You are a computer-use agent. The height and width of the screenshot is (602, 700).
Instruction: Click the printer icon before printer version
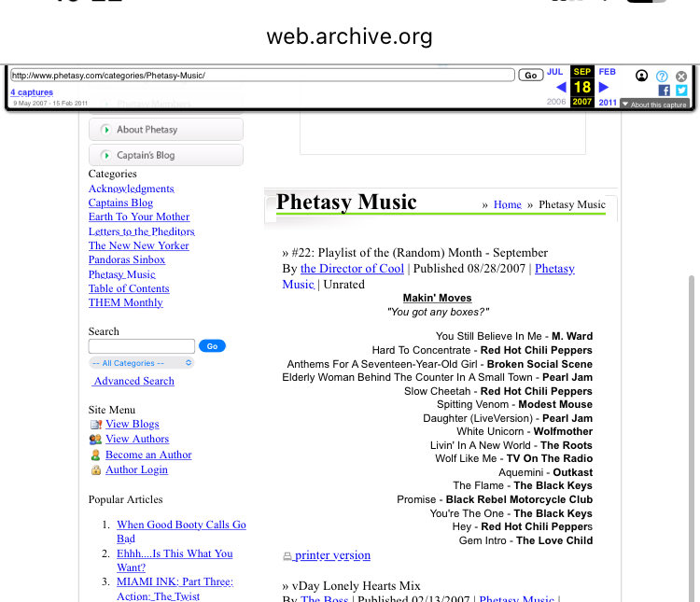pos(287,556)
